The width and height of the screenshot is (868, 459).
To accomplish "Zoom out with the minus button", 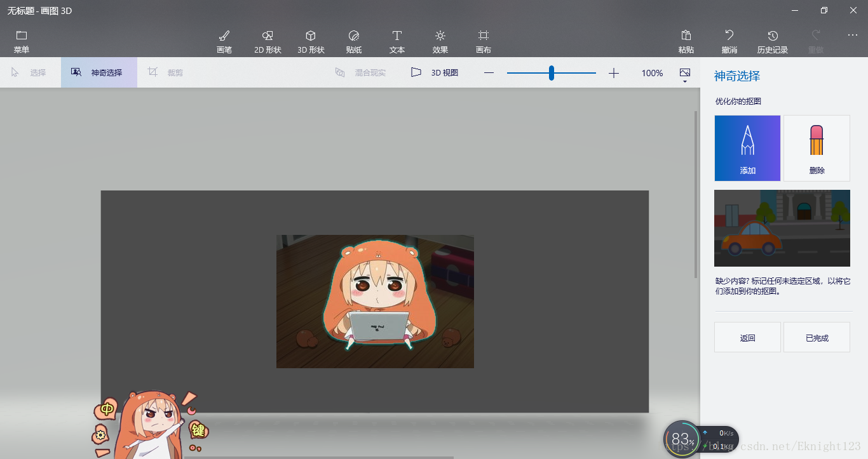I will pos(489,73).
